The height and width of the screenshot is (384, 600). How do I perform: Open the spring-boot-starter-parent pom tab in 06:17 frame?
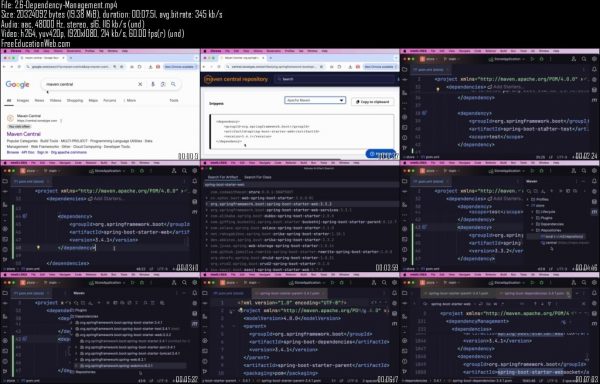(290, 293)
